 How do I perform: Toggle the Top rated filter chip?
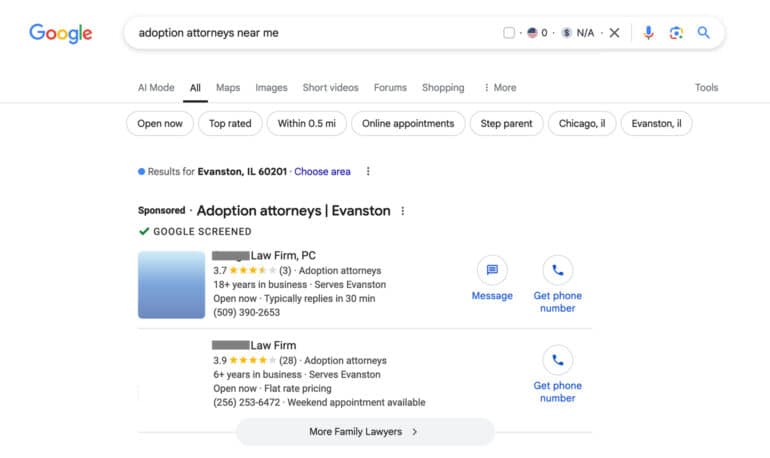[x=231, y=124]
